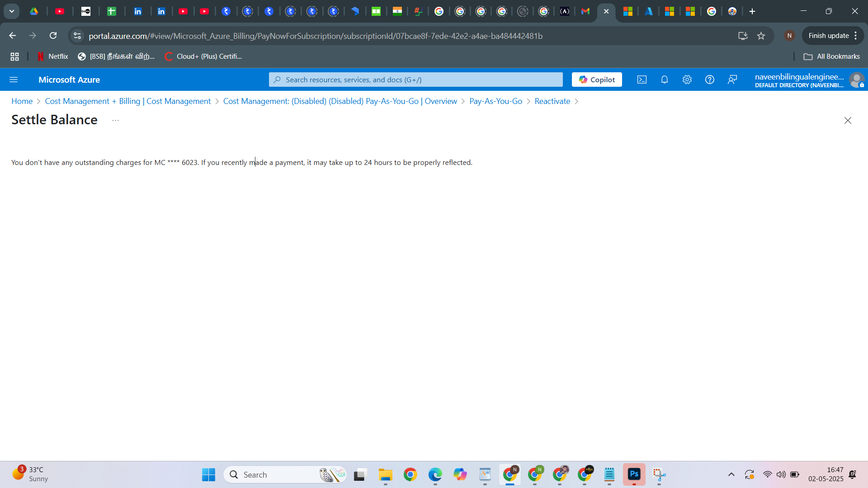Expand the browser tab search dropdown
The width and height of the screenshot is (868, 488).
pos(12,11)
